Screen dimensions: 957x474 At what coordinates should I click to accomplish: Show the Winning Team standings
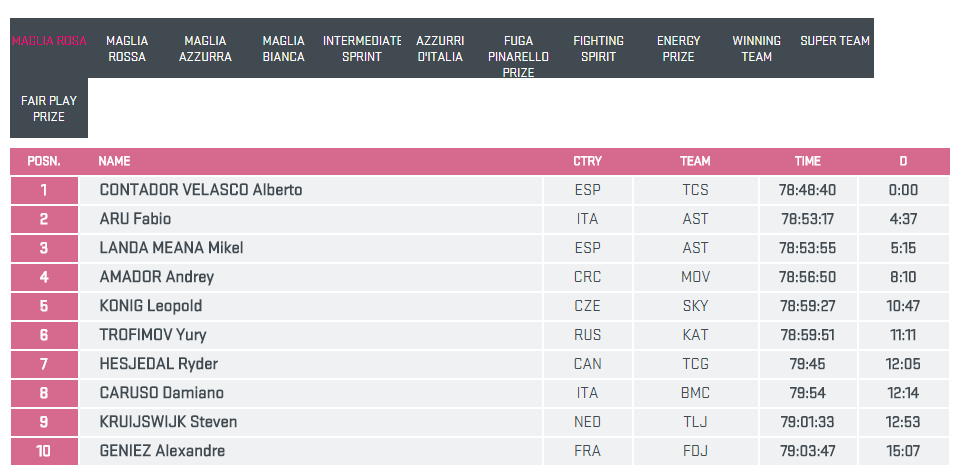tap(756, 49)
